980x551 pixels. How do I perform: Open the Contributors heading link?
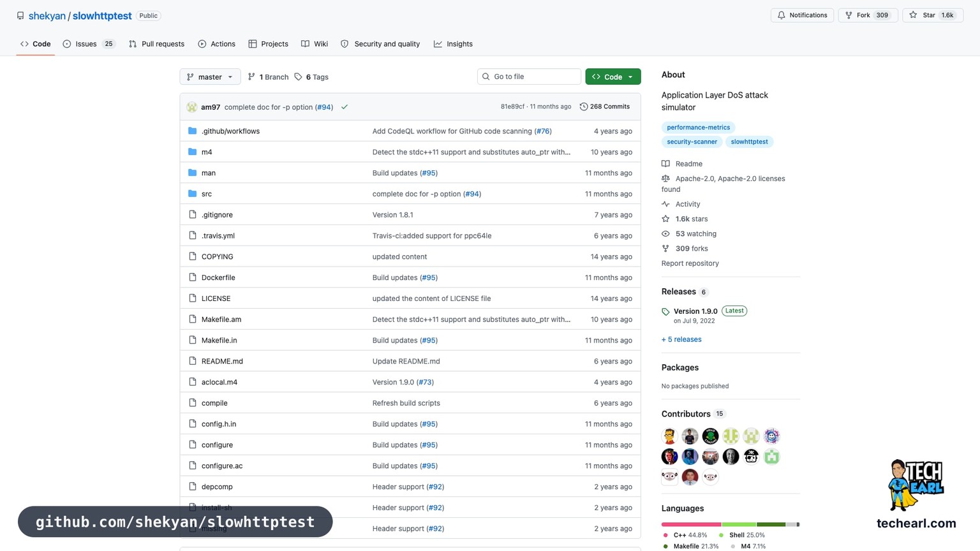pos(693,414)
